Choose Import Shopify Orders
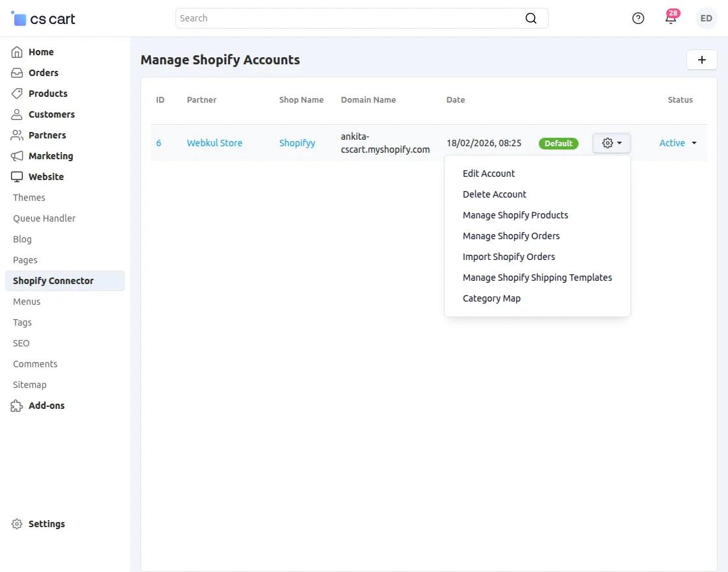This screenshot has width=728, height=572. point(509,257)
